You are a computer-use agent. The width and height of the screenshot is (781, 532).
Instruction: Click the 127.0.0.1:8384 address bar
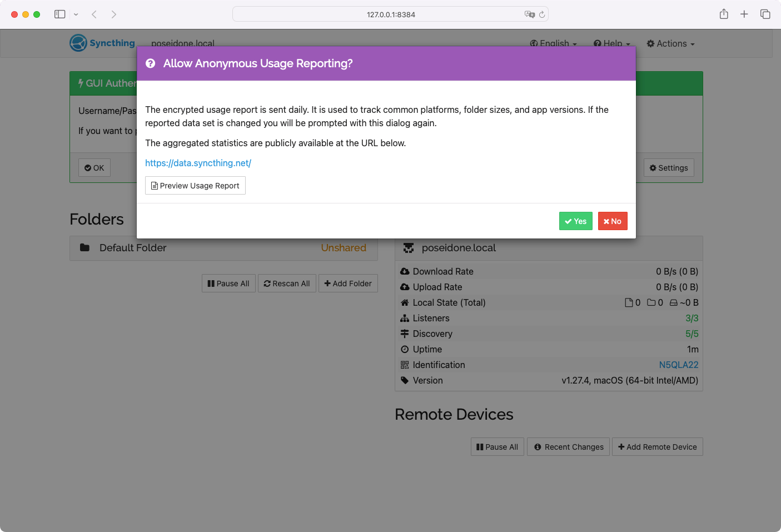pyautogui.click(x=390, y=14)
